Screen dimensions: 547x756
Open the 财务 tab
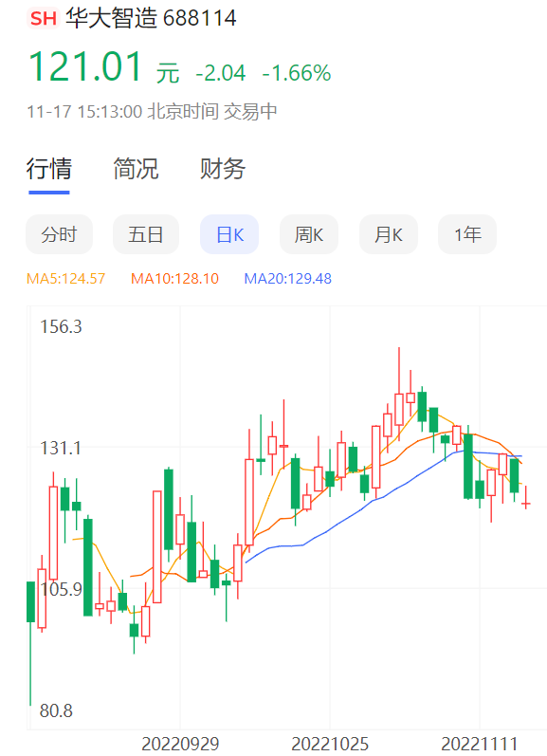[223, 168]
